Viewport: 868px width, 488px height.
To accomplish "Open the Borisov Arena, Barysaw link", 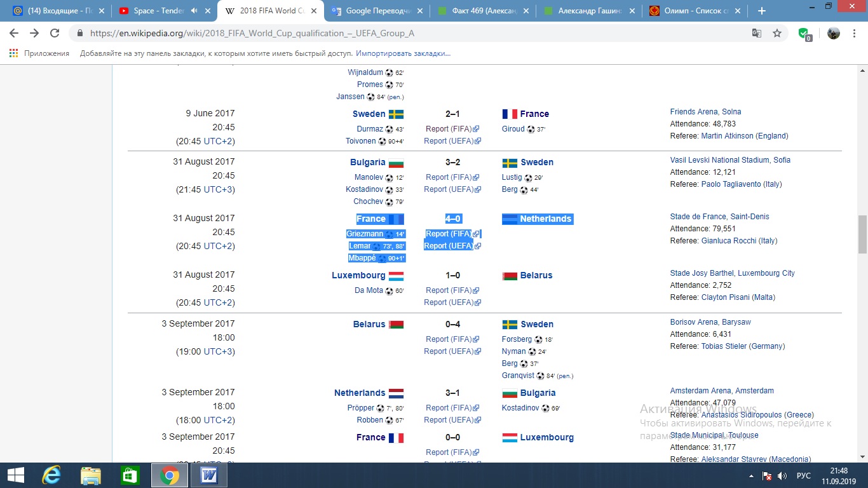I will [710, 322].
